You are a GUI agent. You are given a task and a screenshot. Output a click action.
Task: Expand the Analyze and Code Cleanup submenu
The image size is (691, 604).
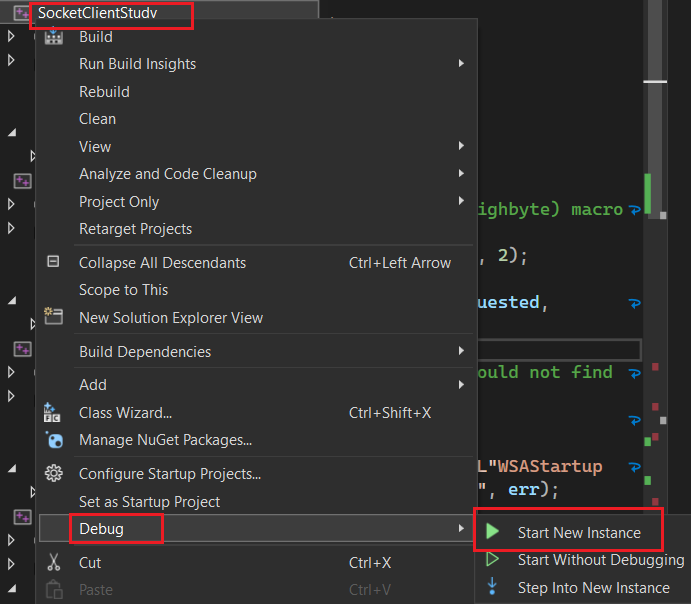(x=461, y=174)
